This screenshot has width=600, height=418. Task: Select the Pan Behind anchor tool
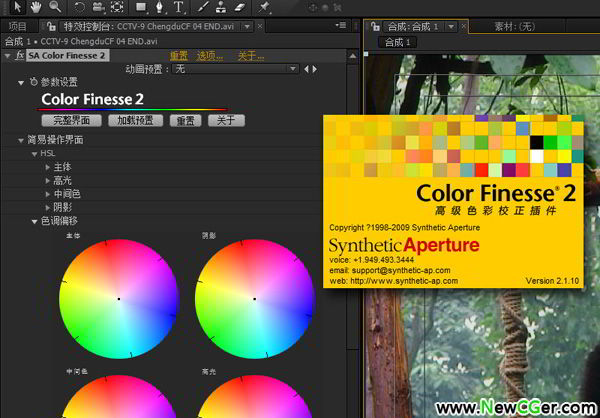pos(117,7)
